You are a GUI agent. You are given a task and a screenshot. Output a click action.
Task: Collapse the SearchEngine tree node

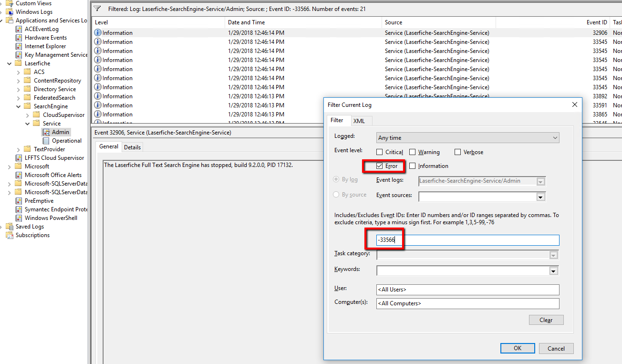tap(19, 106)
